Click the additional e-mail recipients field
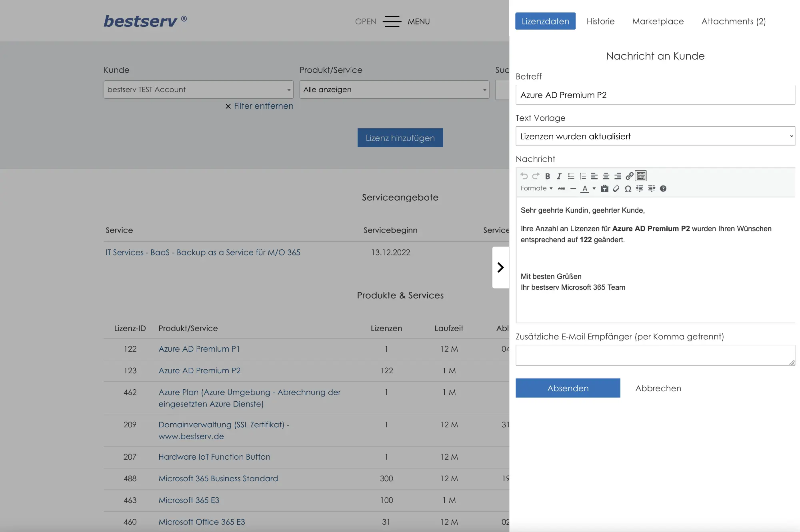Image resolution: width=800 pixels, height=532 pixels. pyautogui.click(x=655, y=355)
